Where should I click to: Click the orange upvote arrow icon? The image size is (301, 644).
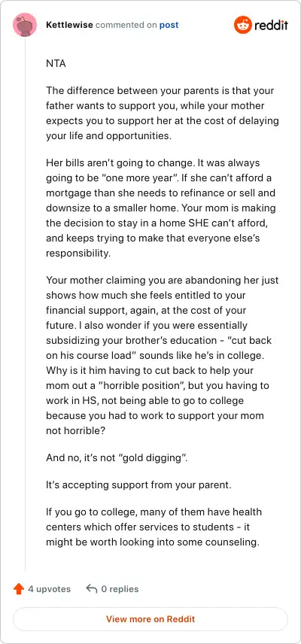pos(19,589)
